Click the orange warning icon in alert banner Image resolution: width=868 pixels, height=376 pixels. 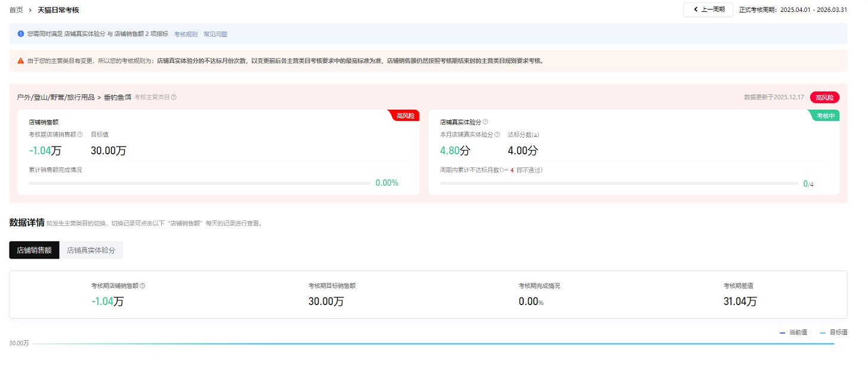click(21, 61)
